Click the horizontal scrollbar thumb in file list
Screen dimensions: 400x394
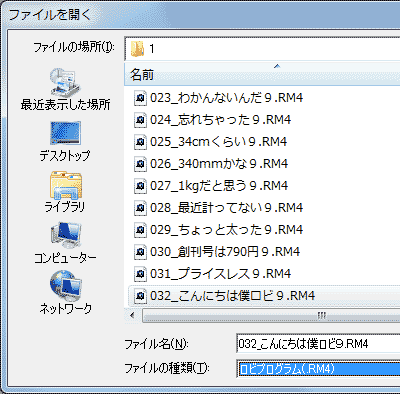pyautogui.click(x=272, y=315)
